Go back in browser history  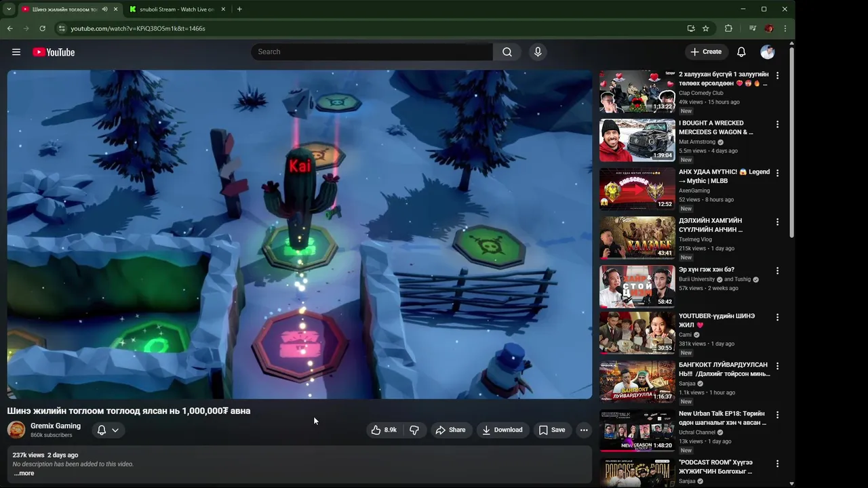(9, 28)
